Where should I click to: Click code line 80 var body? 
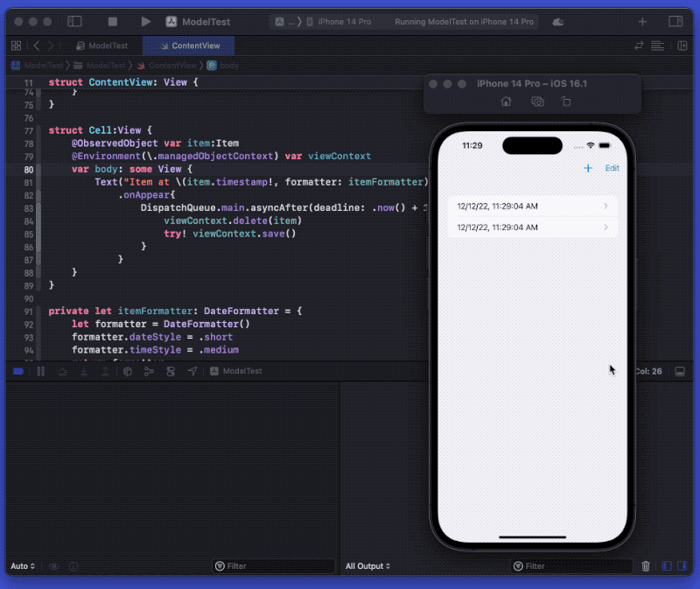[132, 169]
